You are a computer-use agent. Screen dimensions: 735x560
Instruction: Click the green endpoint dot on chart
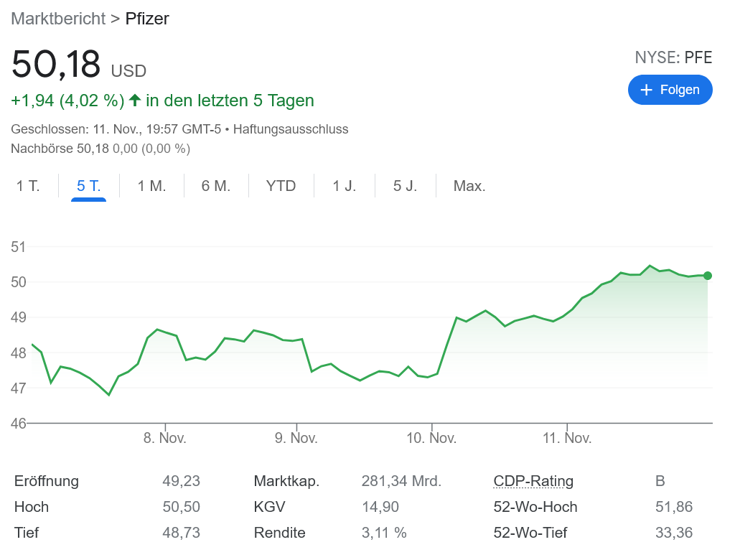(x=708, y=276)
